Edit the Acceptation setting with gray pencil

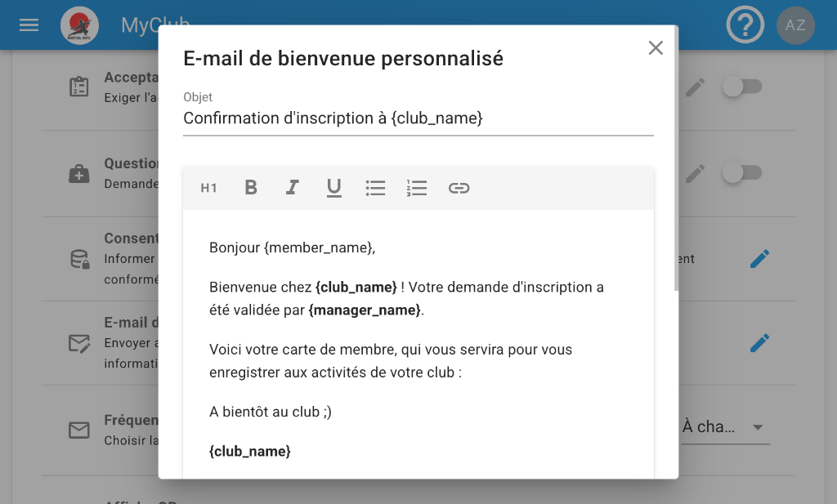(x=695, y=87)
